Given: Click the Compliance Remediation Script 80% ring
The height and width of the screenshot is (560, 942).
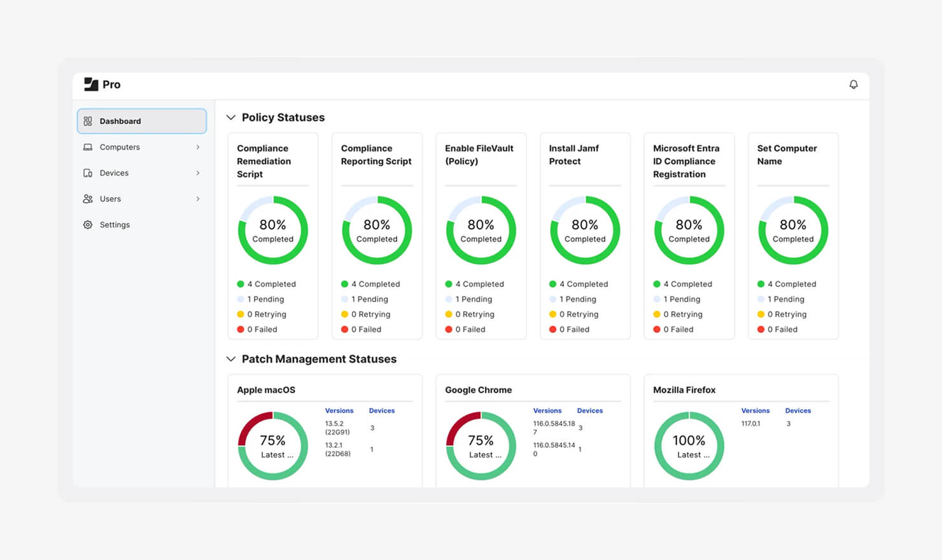Looking at the screenshot, I should 273,230.
